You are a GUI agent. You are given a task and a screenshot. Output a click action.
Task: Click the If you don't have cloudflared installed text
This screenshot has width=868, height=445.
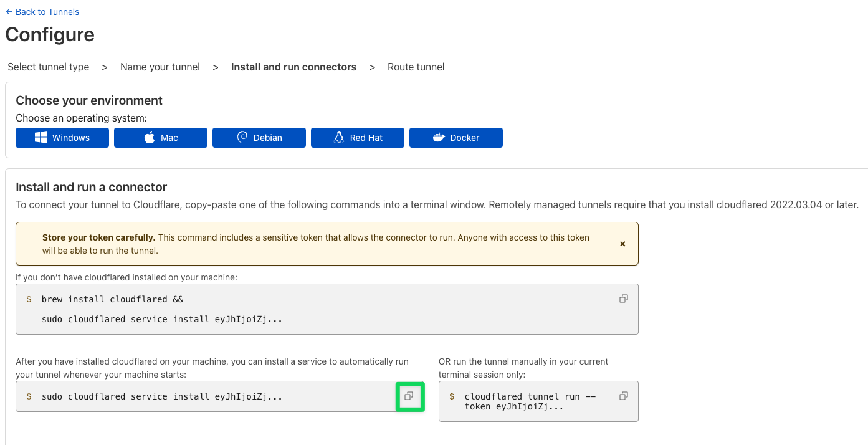tap(126, 277)
